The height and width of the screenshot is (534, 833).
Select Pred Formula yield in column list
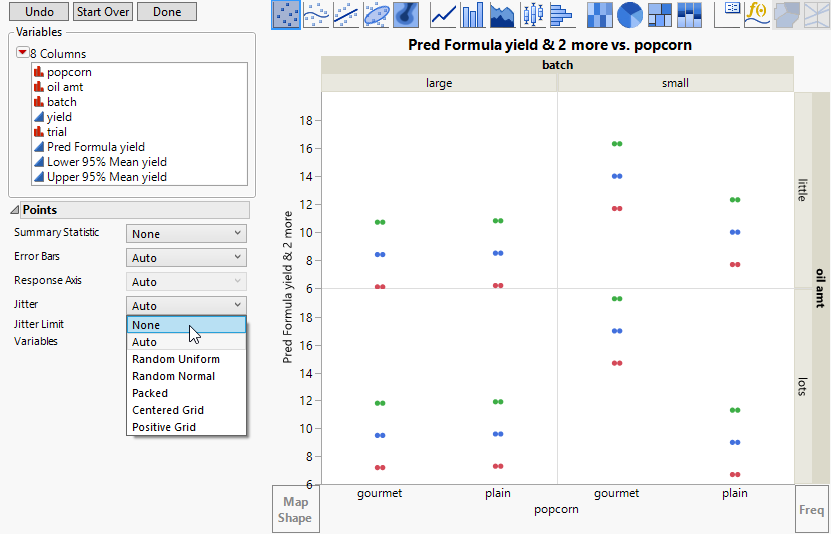(96, 147)
